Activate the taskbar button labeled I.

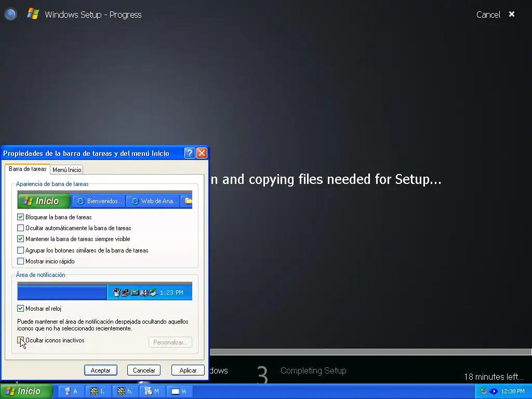[x=98, y=391]
